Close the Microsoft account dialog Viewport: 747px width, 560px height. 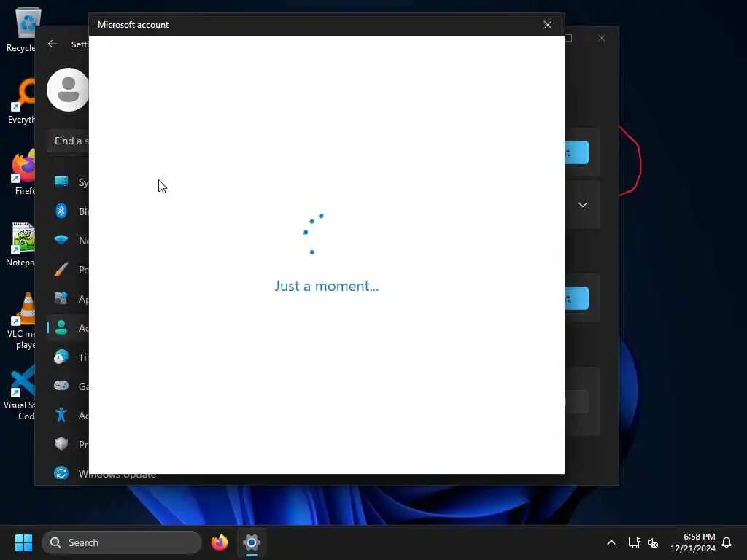pos(547,25)
